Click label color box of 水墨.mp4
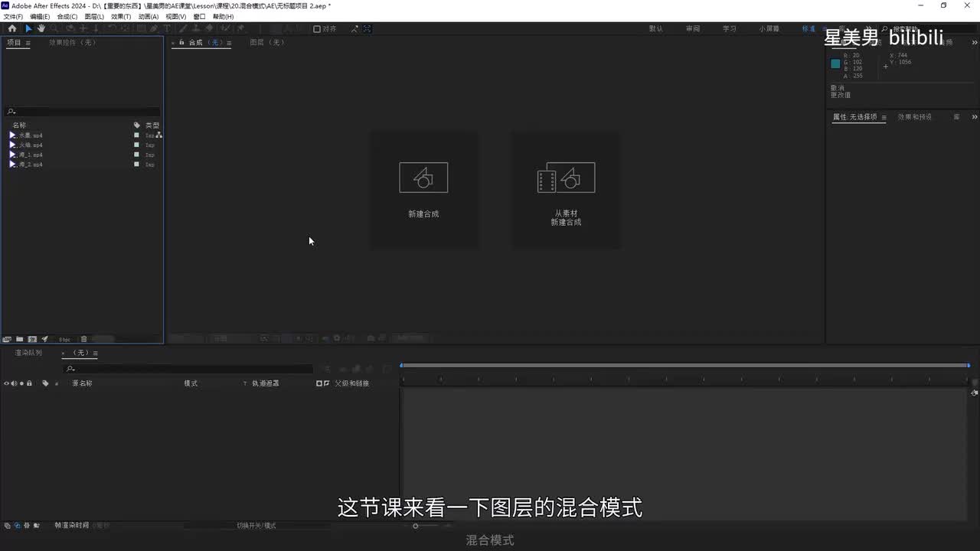This screenshot has width=980, height=551. coord(136,135)
